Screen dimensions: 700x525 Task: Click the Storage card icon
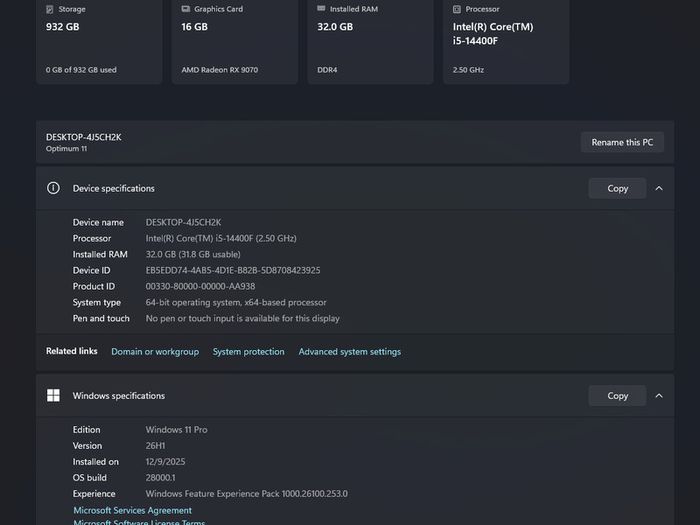click(x=50, y=9)
